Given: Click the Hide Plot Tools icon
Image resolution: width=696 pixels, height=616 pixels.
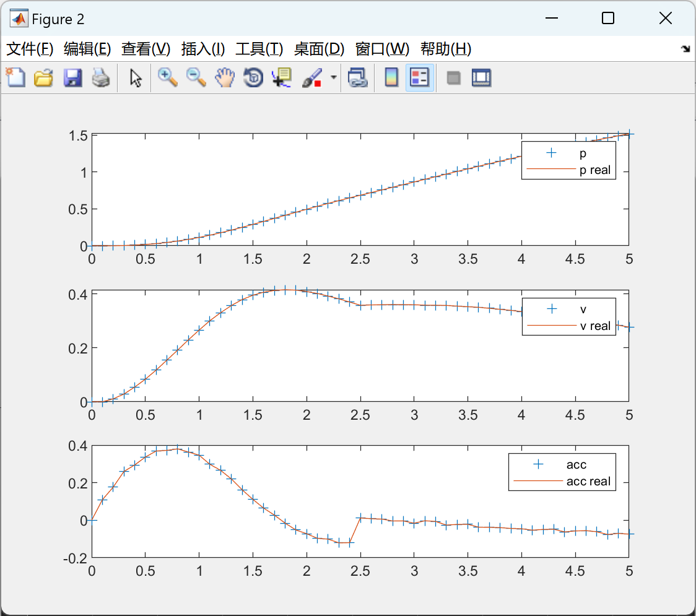Looking at the screenshot, I should click(453, 79).
